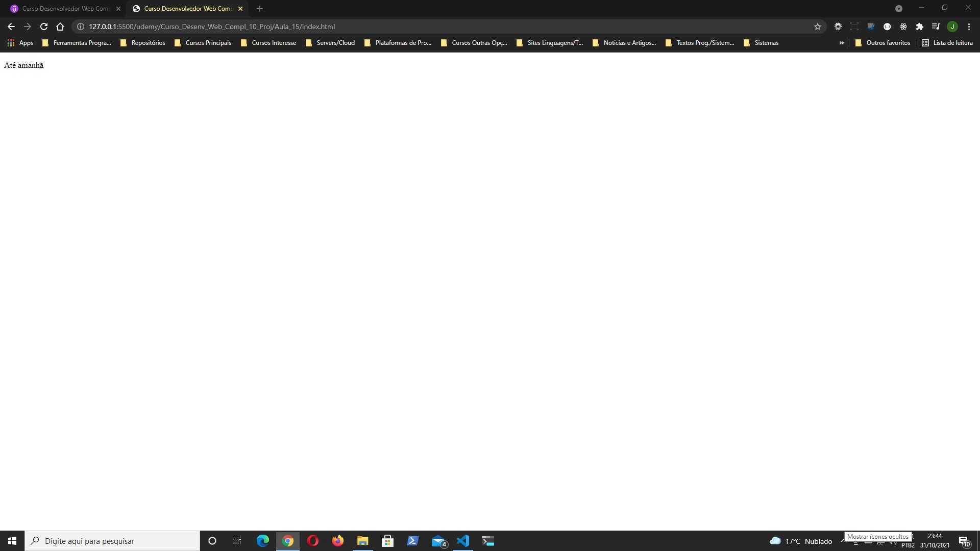Open the Cursos Principais bookmark folder
The image size is (980, 551).
(203, 43)
